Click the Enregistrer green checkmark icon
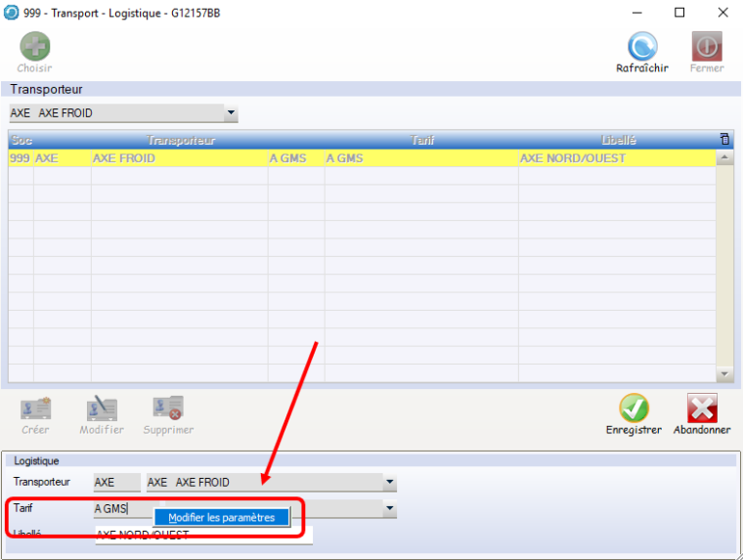The width and height of the screenshot is (743, 560). coord(634,408)
